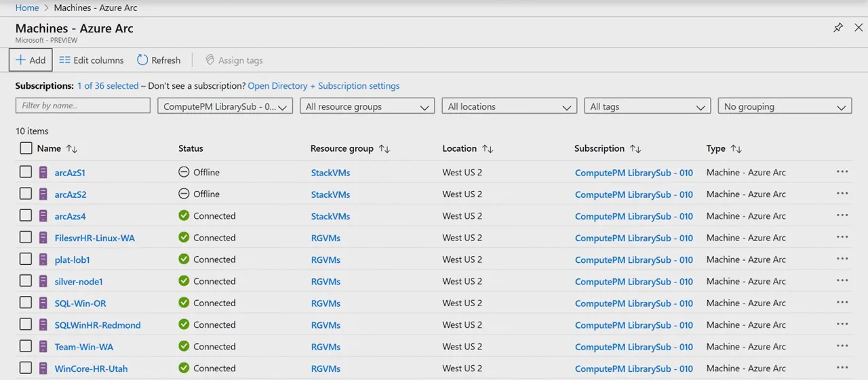Open the Edit columns option
The image size is (868, 380).
point(92,60)
